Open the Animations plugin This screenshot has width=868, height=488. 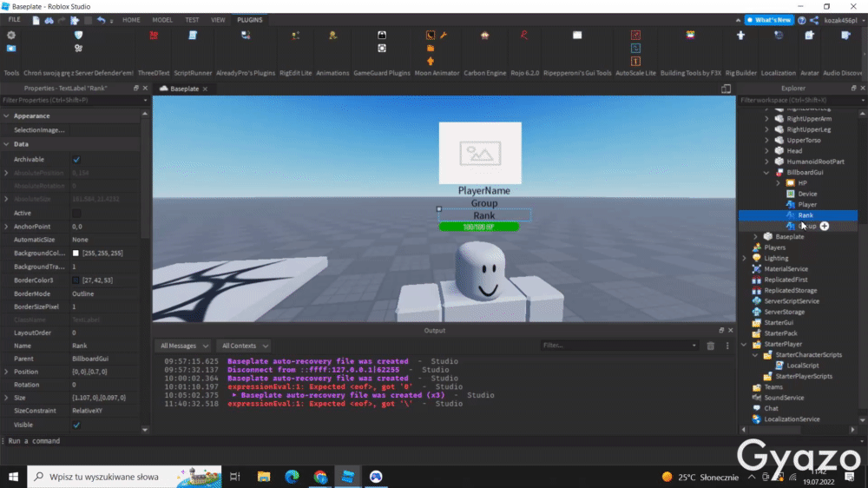click(x=332, y=36)
